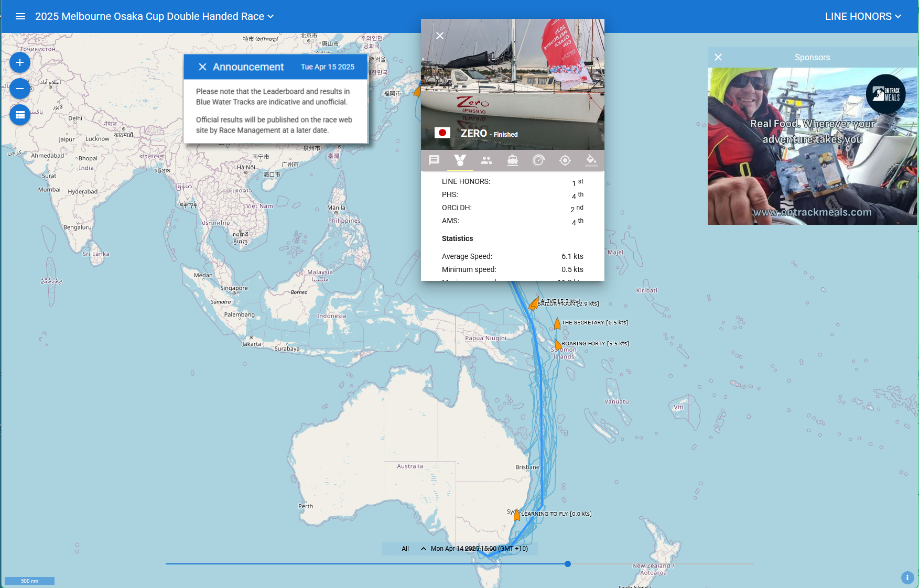Zoom in the map with plus button
The height and width of the screenshot is (588, 919).
[x=20, y=62]
